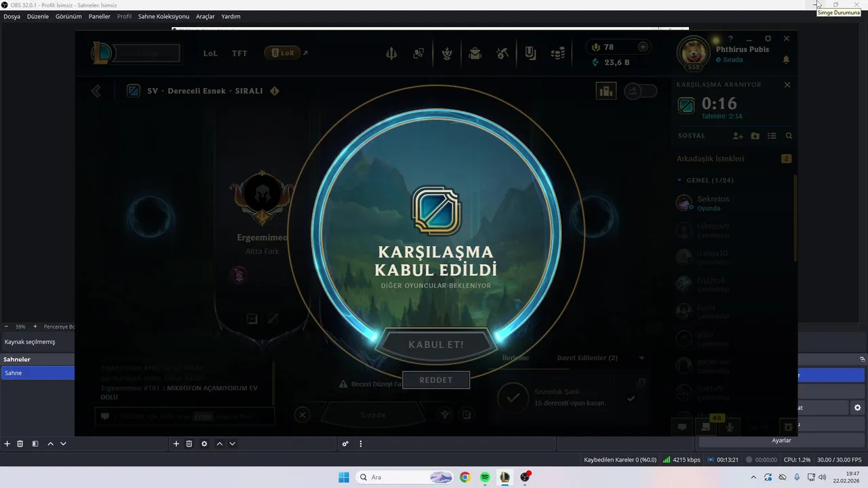Open audio mixer advanced properties gears icon

(345, 444)
